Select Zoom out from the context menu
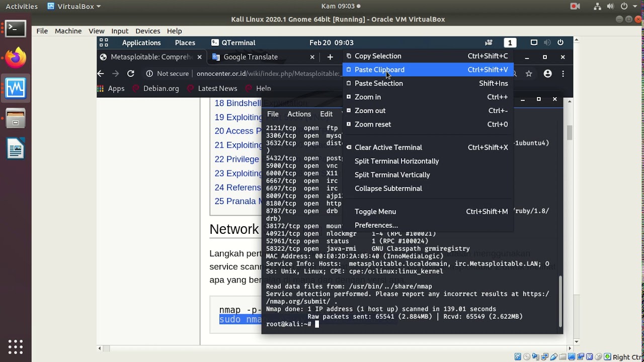644x362 pixels. (x=428, y=110)
